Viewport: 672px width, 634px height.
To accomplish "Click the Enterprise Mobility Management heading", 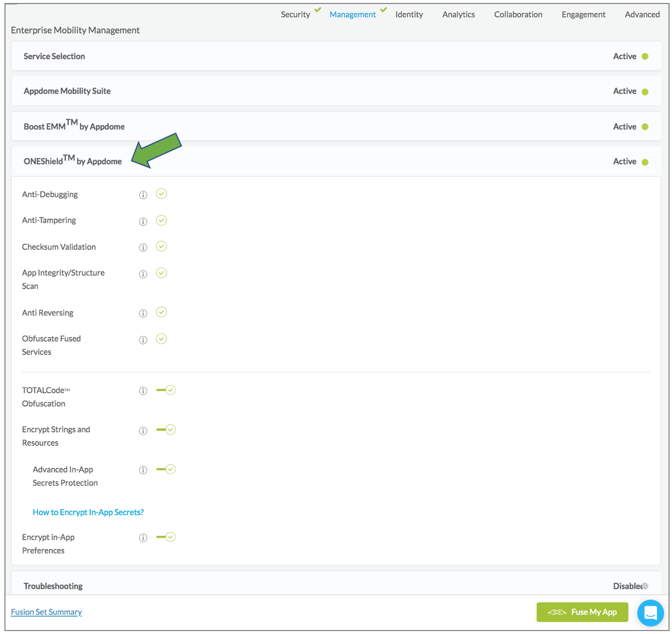I will 75,30.
